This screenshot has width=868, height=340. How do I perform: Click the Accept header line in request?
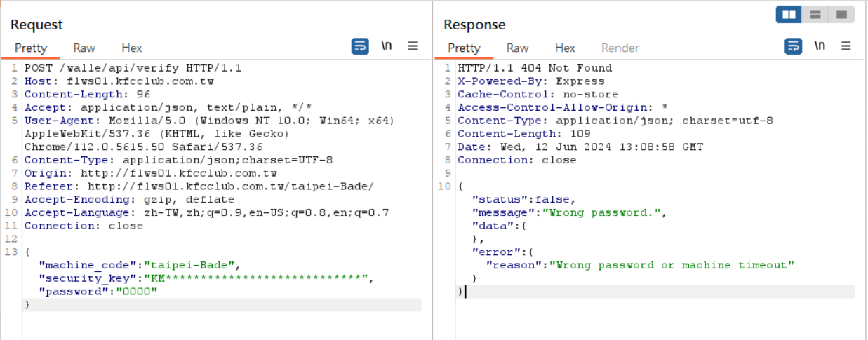point(168,107)
